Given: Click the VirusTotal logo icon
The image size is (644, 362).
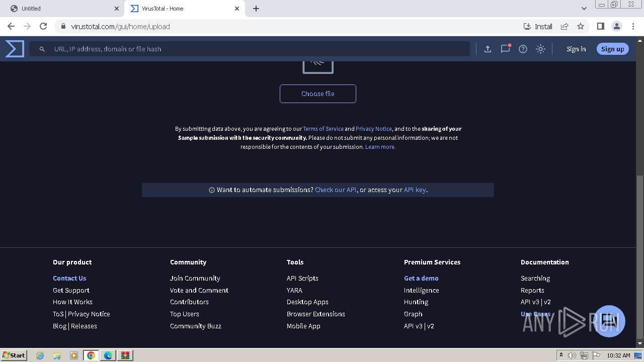Looking at the screenshot, I should (15, 49).
